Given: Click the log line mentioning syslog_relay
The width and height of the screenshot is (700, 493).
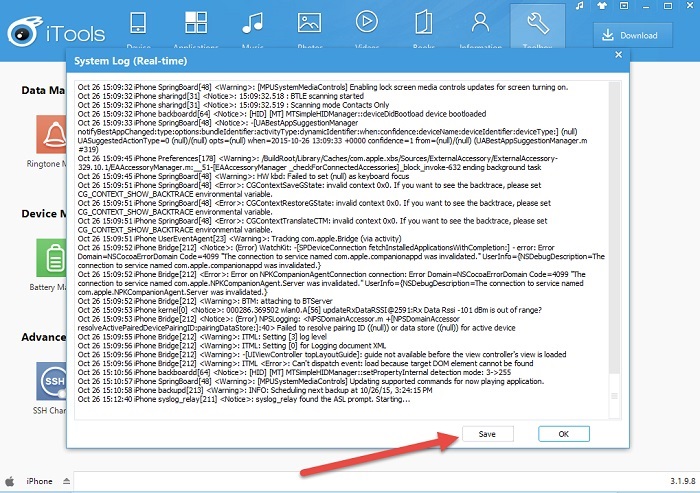Looking at the screenshot, I should click(244, 399).
